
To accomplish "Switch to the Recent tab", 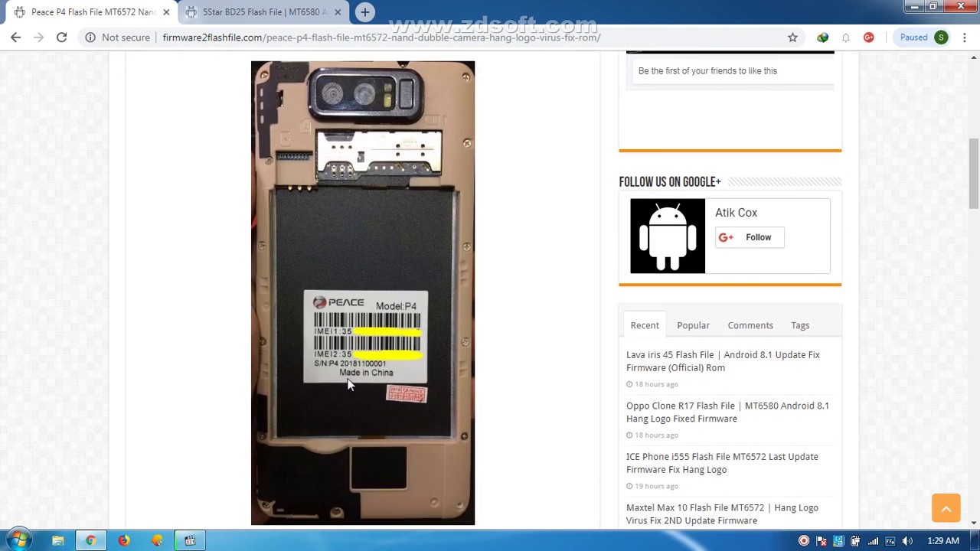I will pyautogui.click(x=645, y=325).
